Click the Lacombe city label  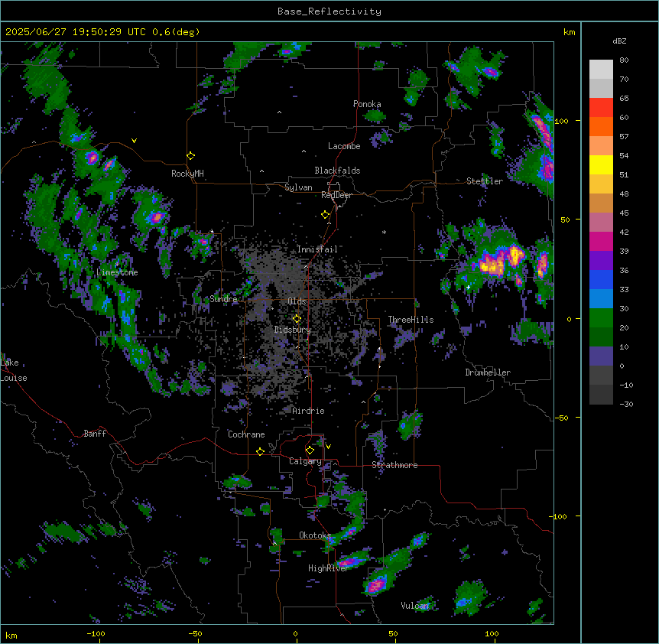[x=344, y=146]
